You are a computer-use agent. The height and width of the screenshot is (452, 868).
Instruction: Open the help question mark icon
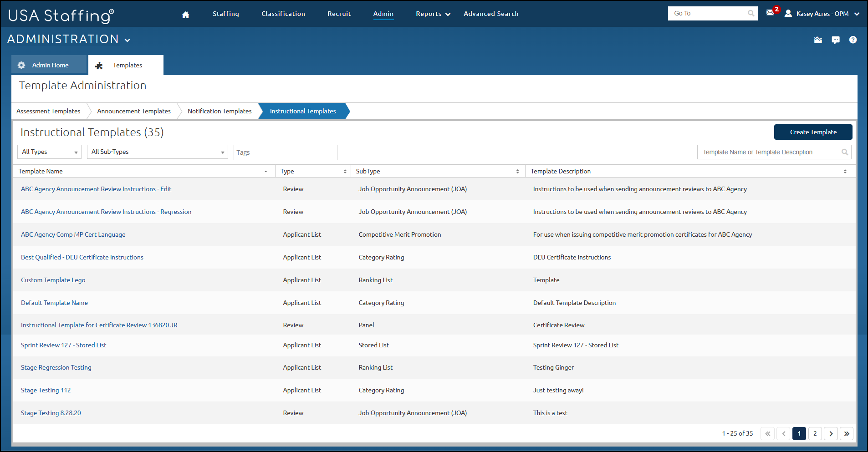853,40
